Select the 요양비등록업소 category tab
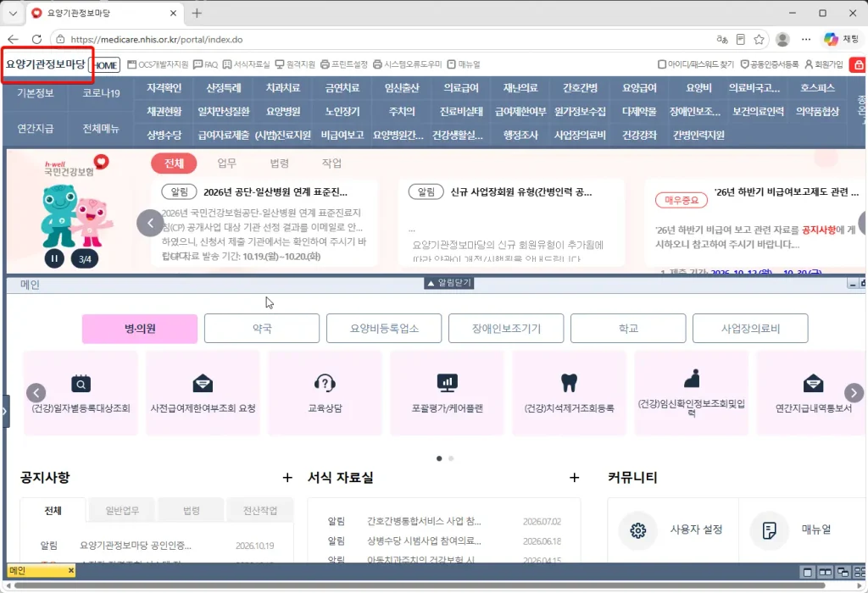Image resolution: width=868 pixels, height=593 pixels. click(384, 329)
